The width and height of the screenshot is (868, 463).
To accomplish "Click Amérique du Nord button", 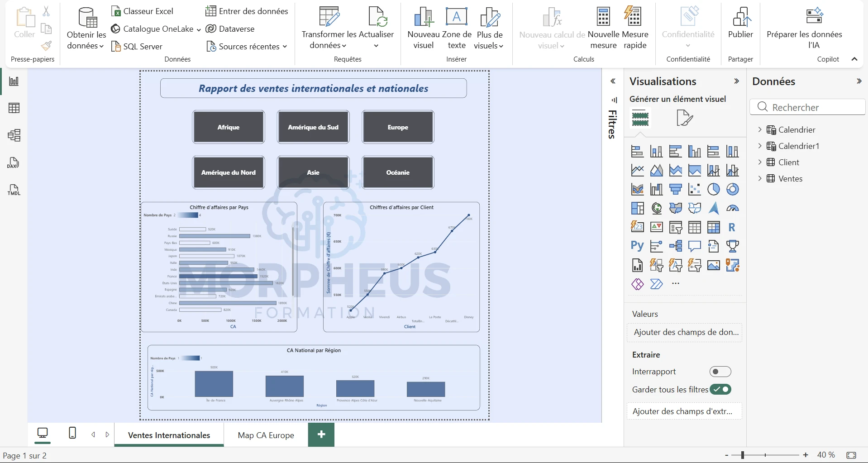I will [229, 172].
